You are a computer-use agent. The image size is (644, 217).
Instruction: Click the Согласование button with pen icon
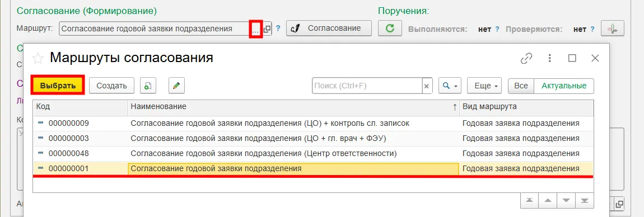[x=329, y=29]
